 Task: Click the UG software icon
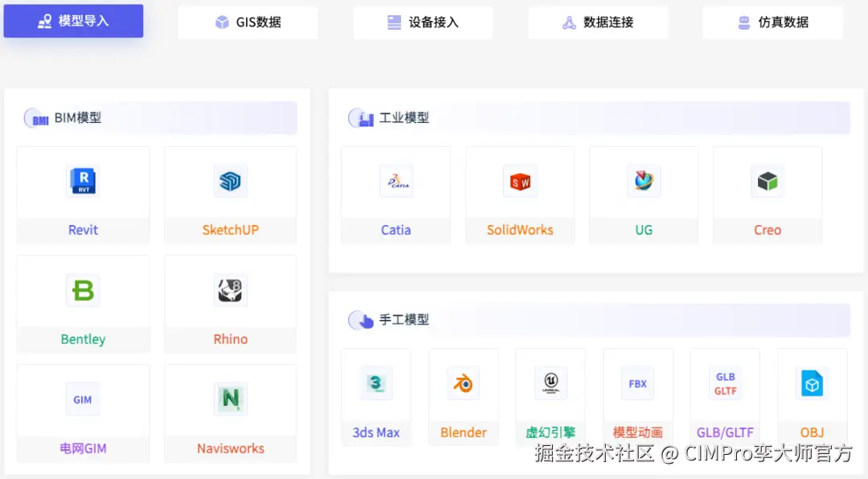pos(644,181)
